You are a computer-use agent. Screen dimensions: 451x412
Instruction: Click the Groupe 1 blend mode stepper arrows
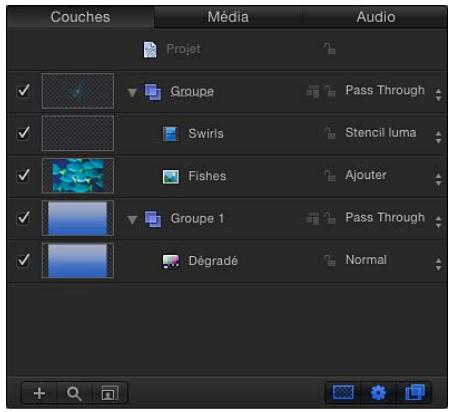coord(438,222)
